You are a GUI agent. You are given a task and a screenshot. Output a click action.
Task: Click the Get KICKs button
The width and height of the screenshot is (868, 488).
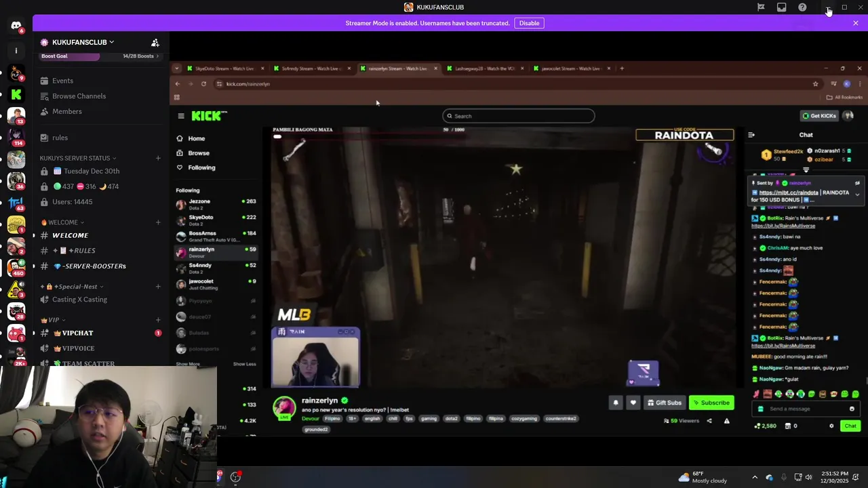(x=820, y=116)
